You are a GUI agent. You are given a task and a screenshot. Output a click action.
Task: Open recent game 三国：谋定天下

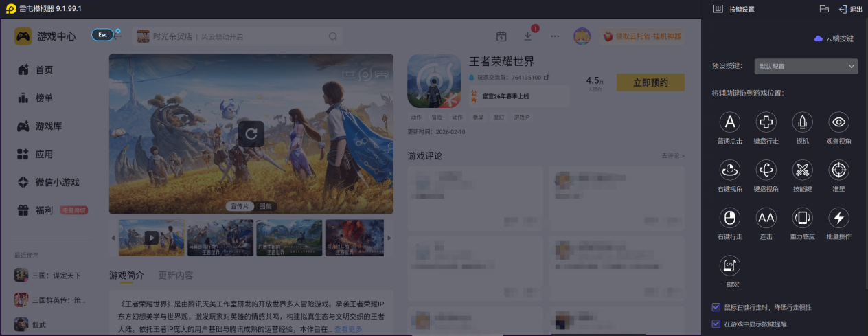tap(48, 276)
